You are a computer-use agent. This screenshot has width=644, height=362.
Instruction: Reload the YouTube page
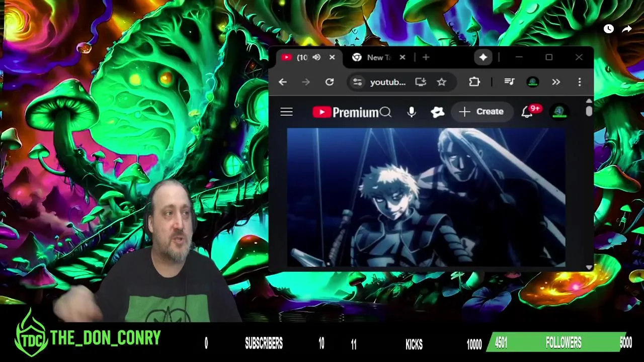click(330, 82)
